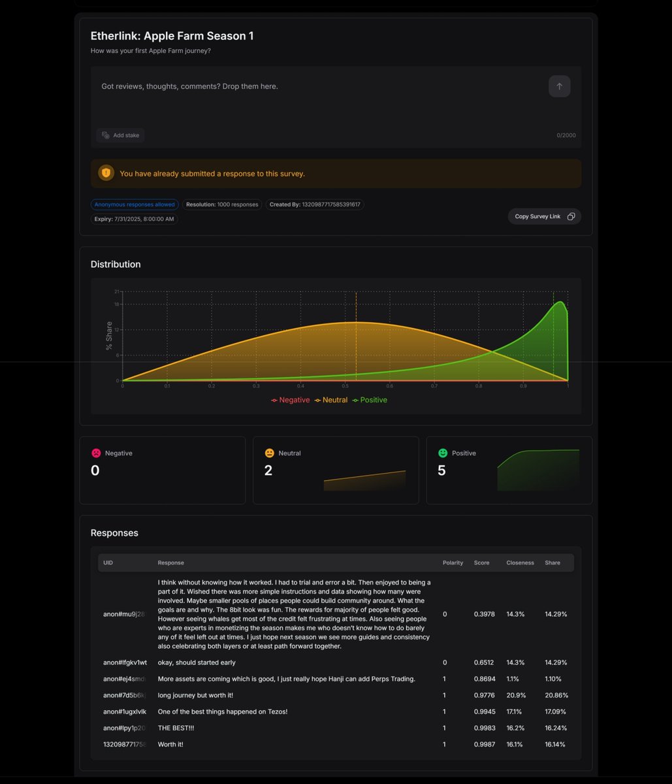
Task: Sort table by Score column header
Action: tap(482, 563)
